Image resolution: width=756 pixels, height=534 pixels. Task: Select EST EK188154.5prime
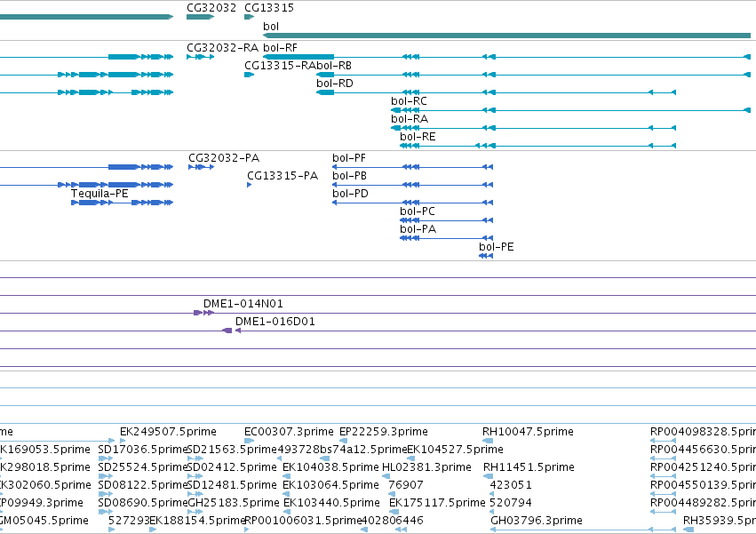[x=198, y=521]
